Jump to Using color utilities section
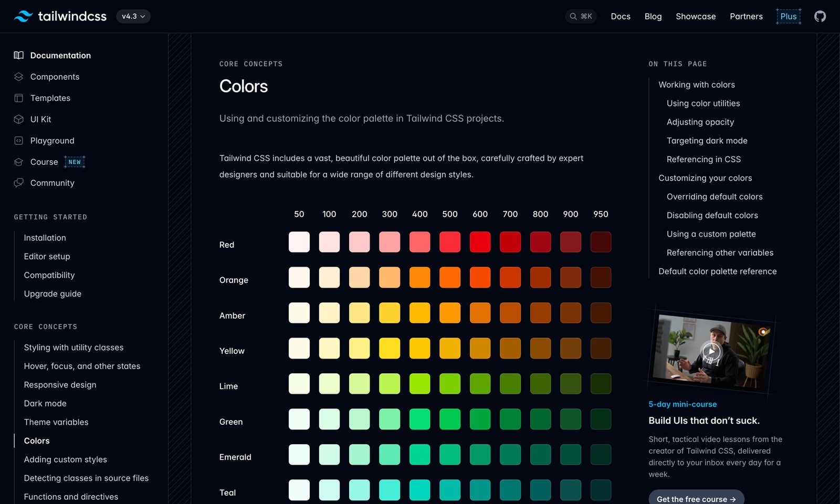 tap(703, 103)
